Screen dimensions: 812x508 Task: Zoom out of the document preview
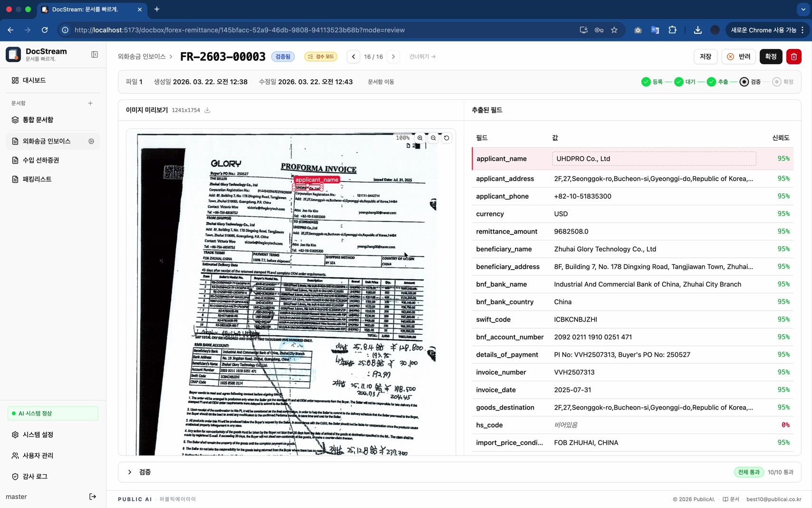click(x=433, y=138)
